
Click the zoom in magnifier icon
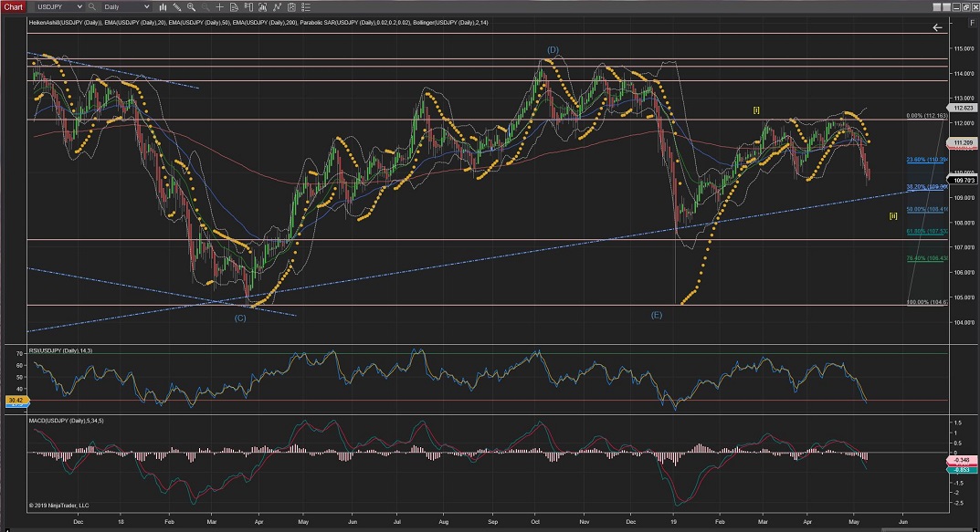pos(192,6)
